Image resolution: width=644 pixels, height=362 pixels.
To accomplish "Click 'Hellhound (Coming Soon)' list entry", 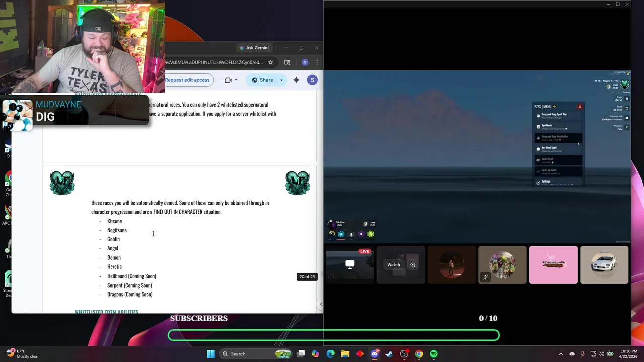I will (132, 276).
